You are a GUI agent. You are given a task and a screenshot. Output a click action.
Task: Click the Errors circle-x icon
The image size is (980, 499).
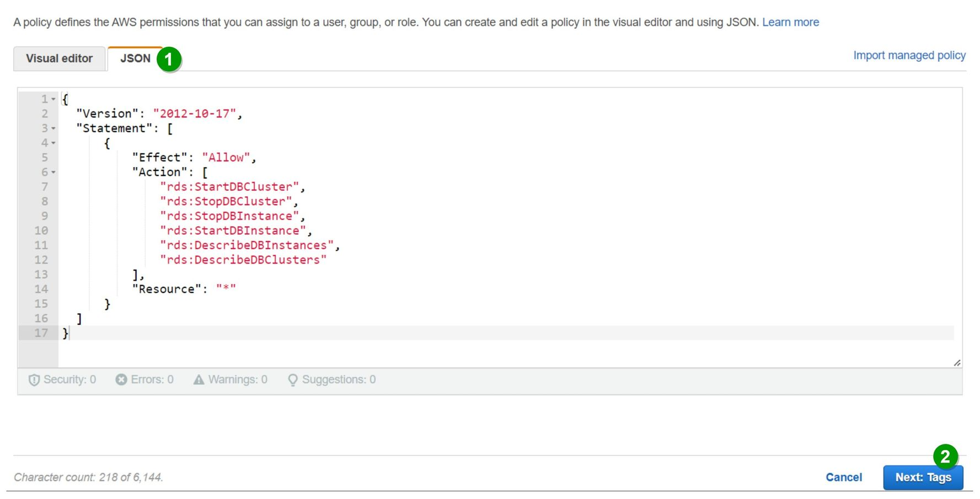121,380
